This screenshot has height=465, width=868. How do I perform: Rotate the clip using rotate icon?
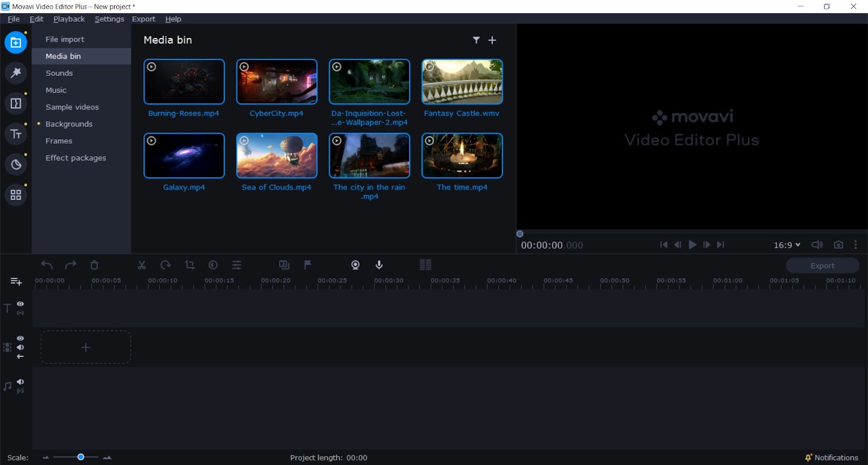coord(165,265)
